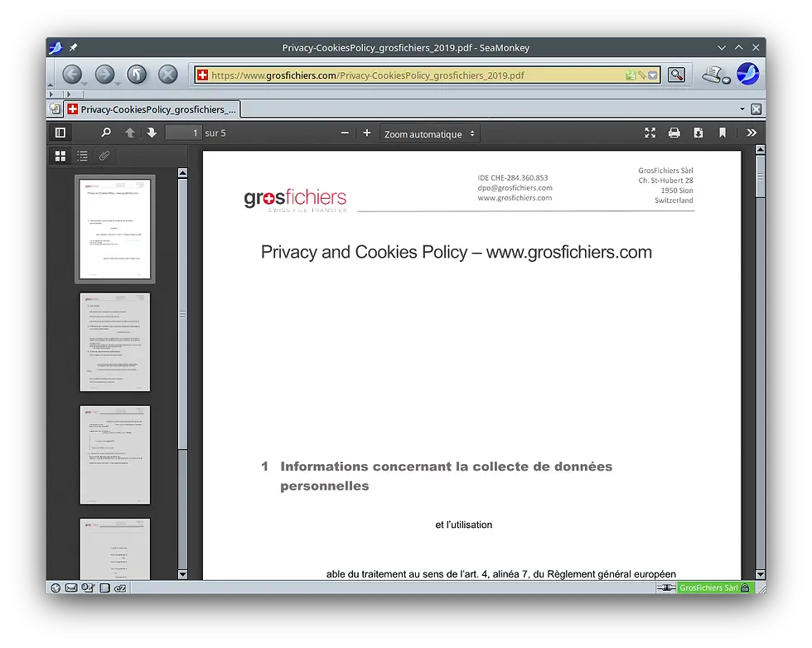Go forward to the next page

[104, 75]
